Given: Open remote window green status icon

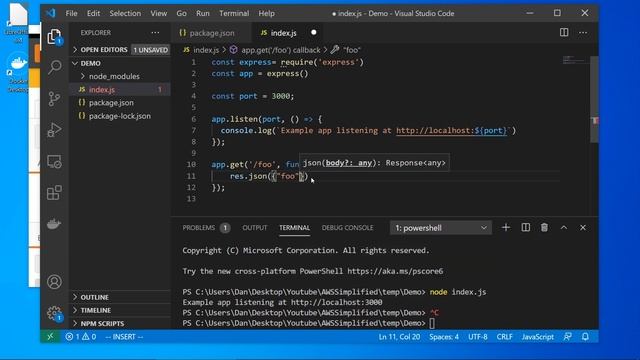Looking at the screenshot, I should pyautogui.click(x=50, y=337).
